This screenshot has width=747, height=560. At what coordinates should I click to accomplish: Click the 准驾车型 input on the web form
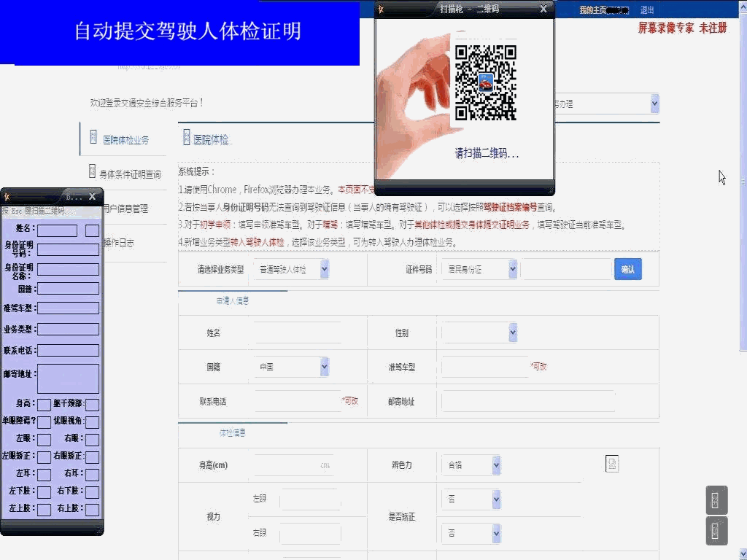485,367
